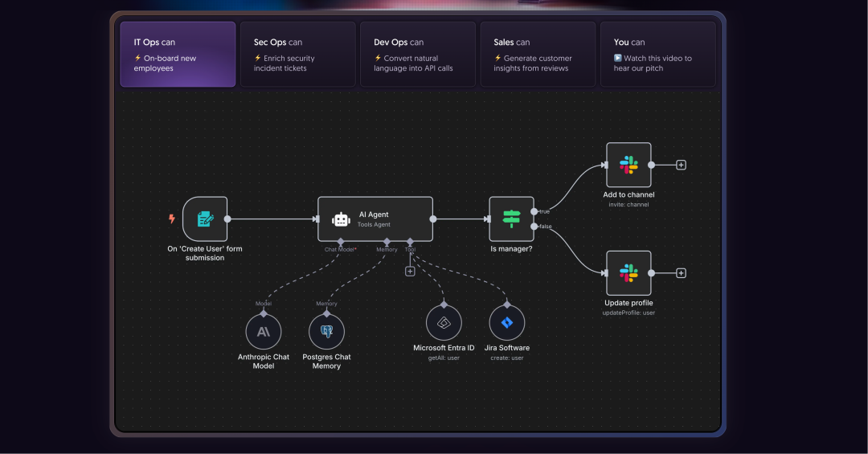Click plus button under AI Agent Tool
The height and width of the screenshot is (454, 868).
coord(410,272)
